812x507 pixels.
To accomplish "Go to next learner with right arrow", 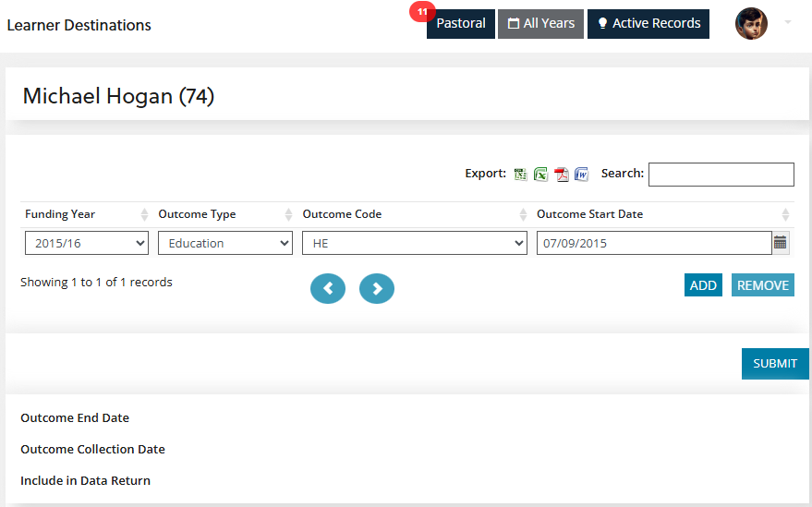I will coord(377,289).
